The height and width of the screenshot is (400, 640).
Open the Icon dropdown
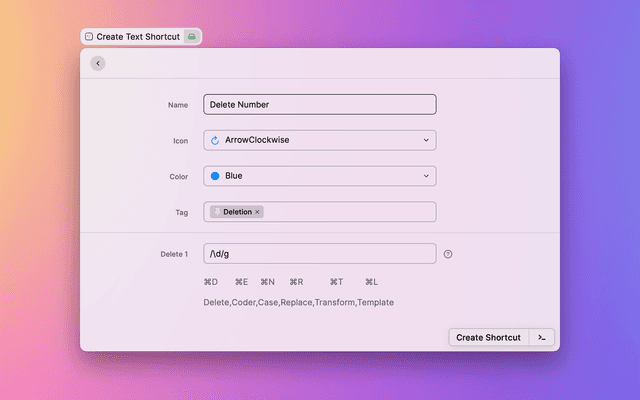(x=320, y=140)
